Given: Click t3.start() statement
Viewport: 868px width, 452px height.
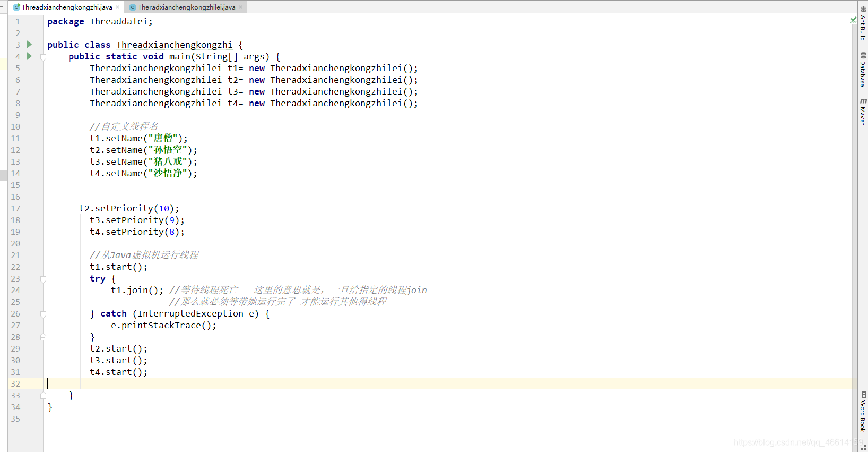Looking at the screenshot, I should tap(118, 360).
